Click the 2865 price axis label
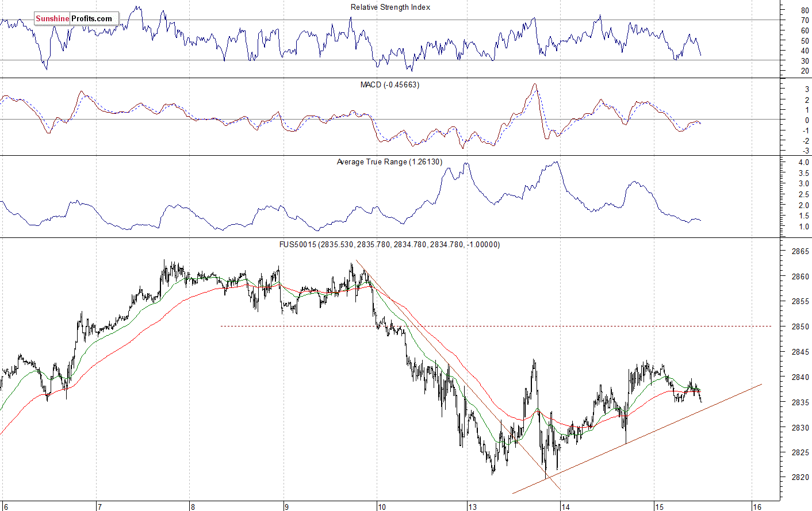The image size is (812, 511). 799,252
